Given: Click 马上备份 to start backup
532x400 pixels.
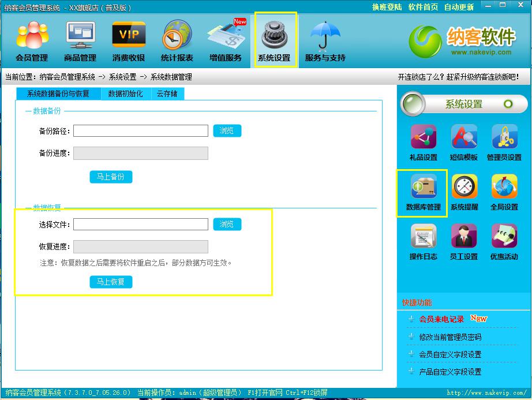Looking at the screenshot, I should (x=111, y=177).
